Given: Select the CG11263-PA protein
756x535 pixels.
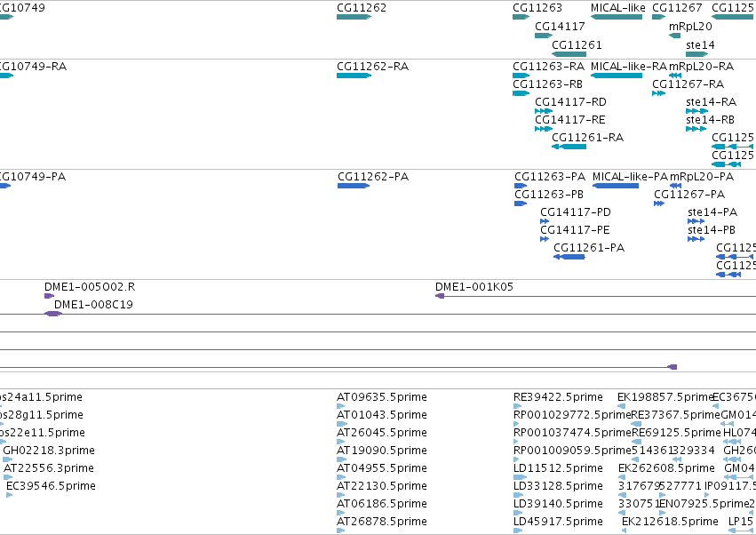Looking at the screenshot, I should point(550,177).
